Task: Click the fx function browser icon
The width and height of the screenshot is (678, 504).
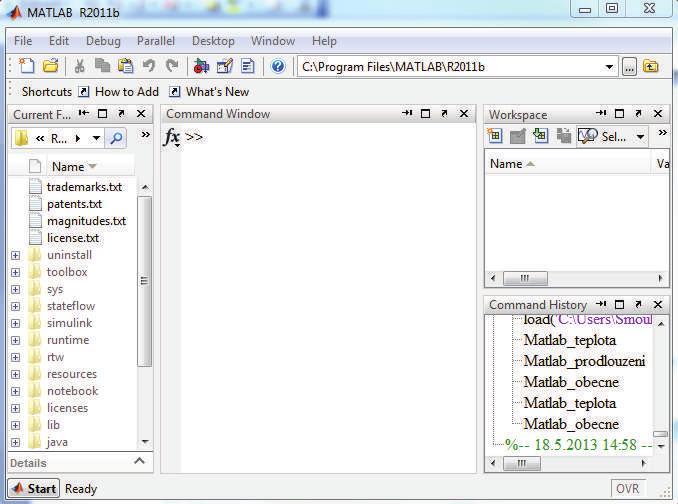Action: coord(172,137)
